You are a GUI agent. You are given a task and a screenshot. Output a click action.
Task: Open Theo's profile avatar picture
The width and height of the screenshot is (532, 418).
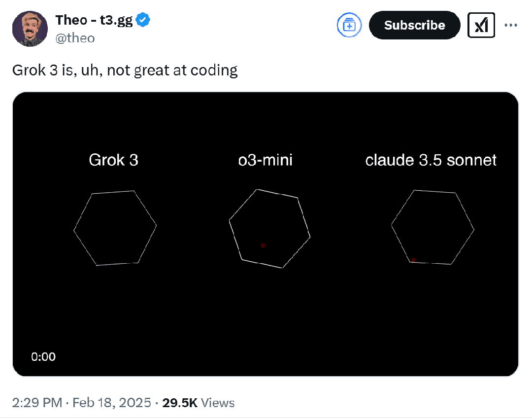30,29
